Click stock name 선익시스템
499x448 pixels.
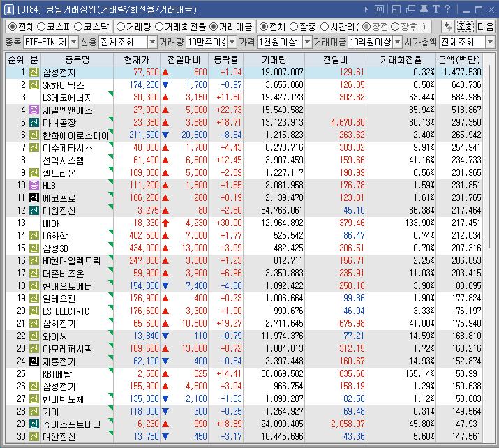[63, 160]
